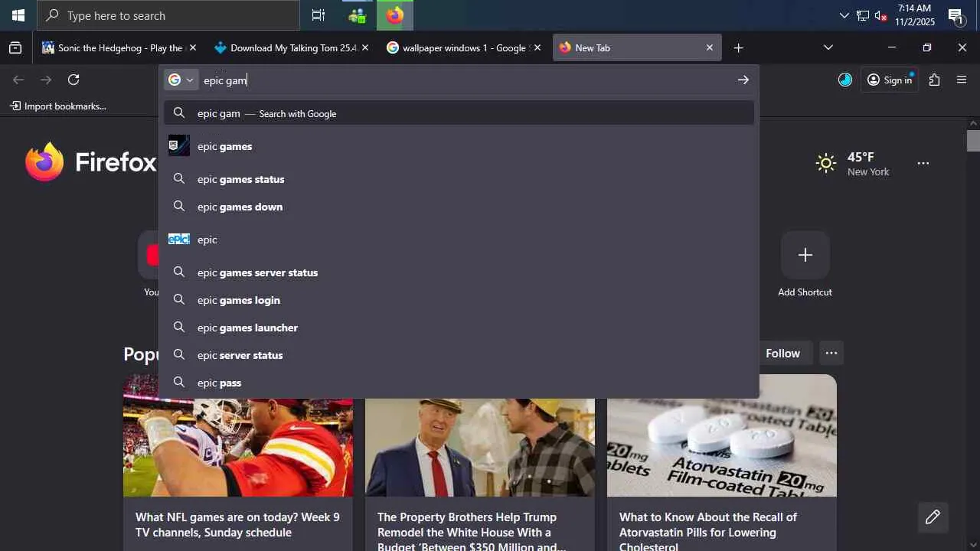Image resolution: width=980 pixels, height=551 pixels.
Task: Choose the 'epic games login' suggestion
Action: click(x=459, y=300)
